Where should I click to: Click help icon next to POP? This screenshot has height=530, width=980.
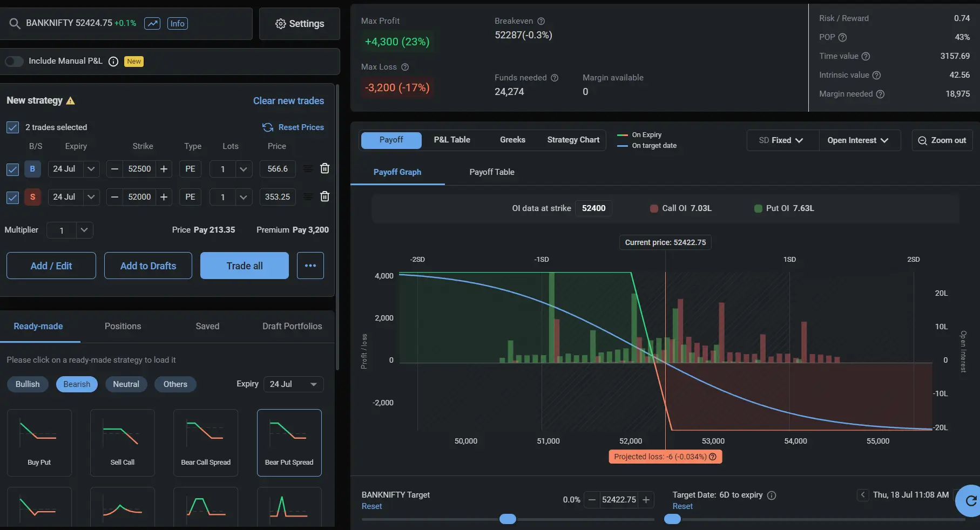[842, 37]
